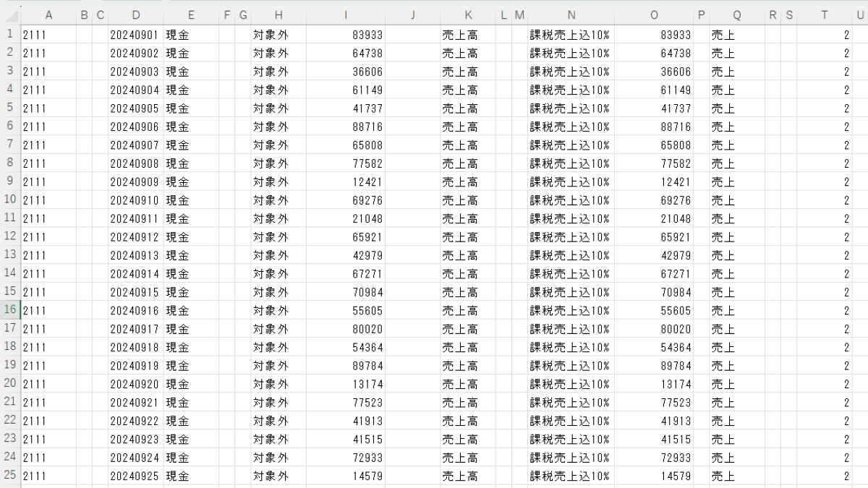
Task: Click cell 72933 in column I
Action: click(346, 458)
